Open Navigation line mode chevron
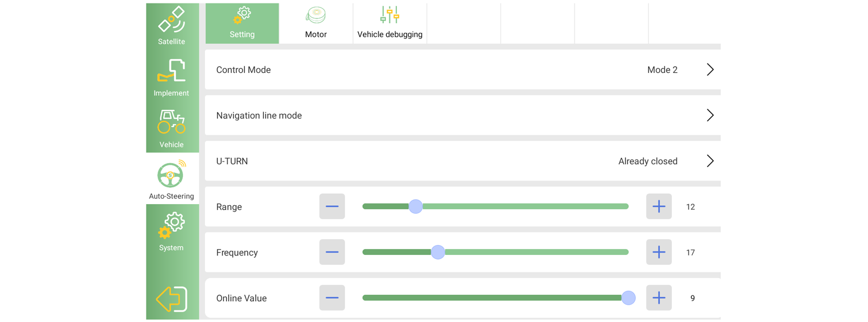This screenshot has width=868, height=322. (710, 116)
